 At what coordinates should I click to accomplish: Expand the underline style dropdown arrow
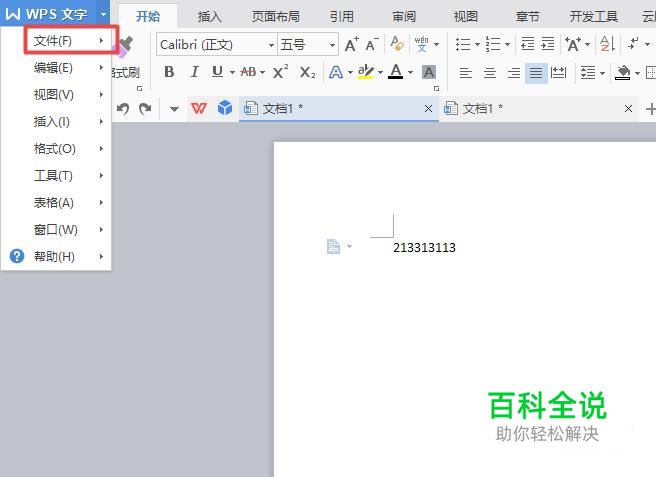click(232, 72)
